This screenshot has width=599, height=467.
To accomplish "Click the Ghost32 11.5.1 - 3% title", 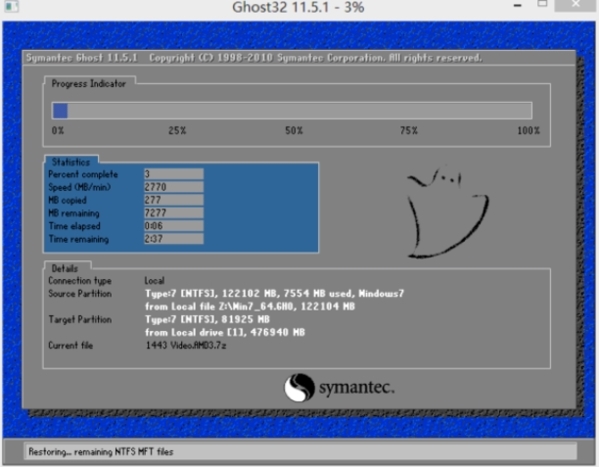I will click(x=298, y=7).
